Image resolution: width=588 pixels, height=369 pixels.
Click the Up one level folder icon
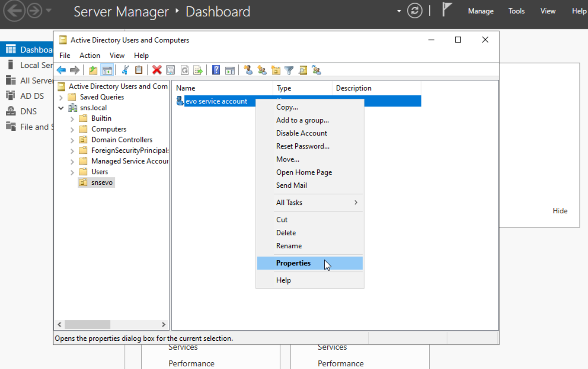point(93,70)
